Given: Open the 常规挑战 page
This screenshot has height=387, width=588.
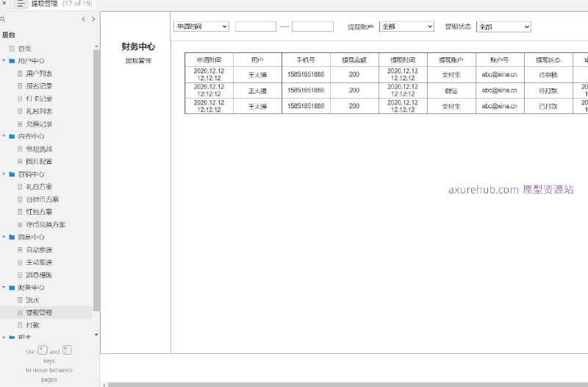Looking at the screenshot, I should [x=39, y=149].
